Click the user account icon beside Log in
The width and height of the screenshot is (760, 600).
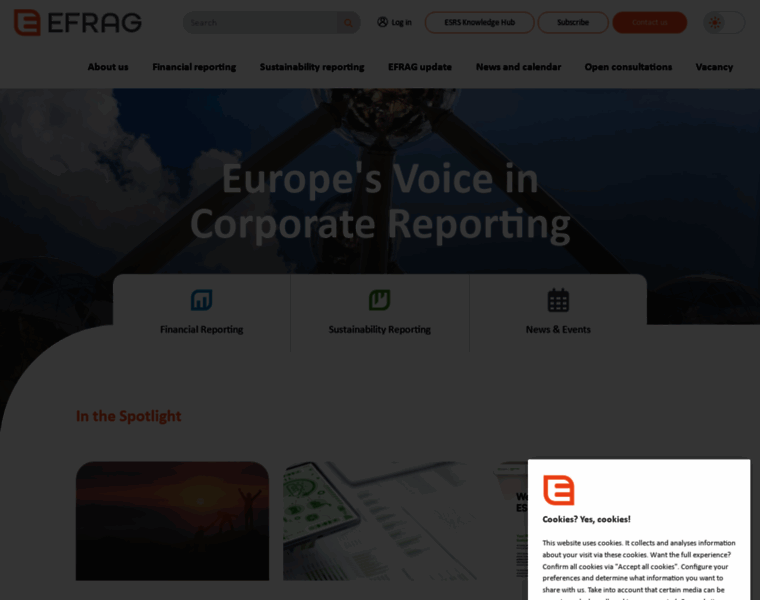(x=382, y=22)
